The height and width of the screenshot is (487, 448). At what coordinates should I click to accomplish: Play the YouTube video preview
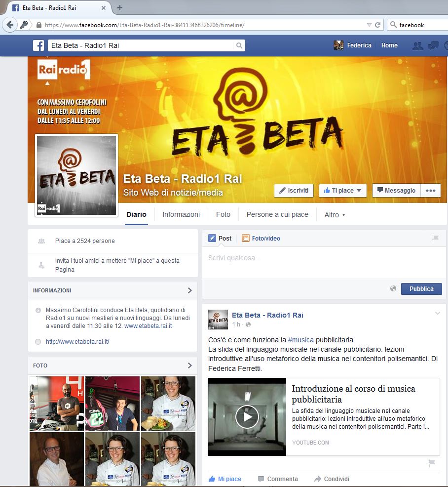[247, 417]
